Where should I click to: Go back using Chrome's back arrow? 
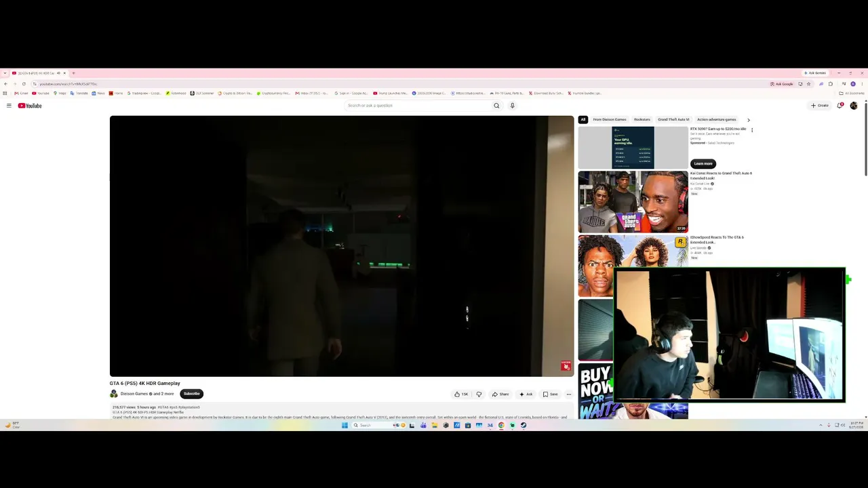pos(5,84)
